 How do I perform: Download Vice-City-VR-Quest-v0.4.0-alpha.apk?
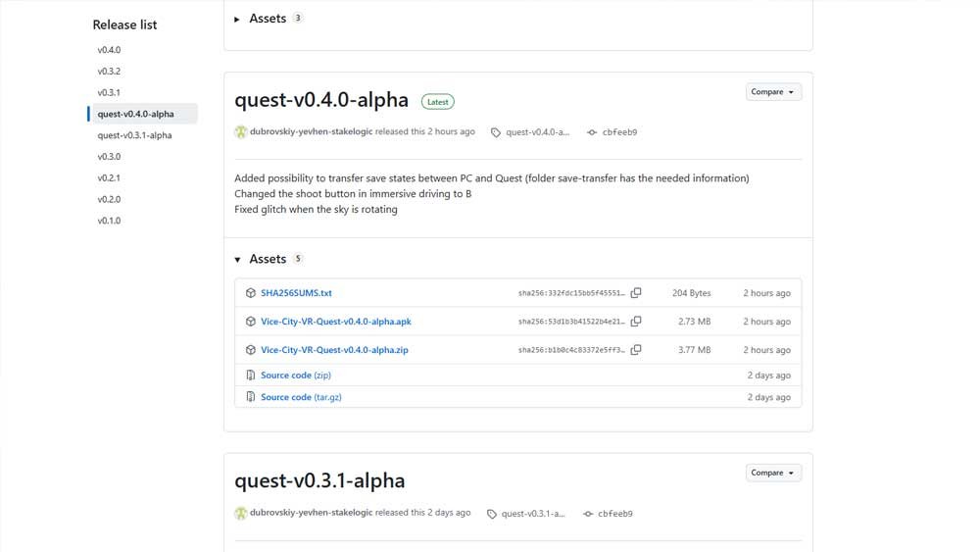click(x=335, y=322)
